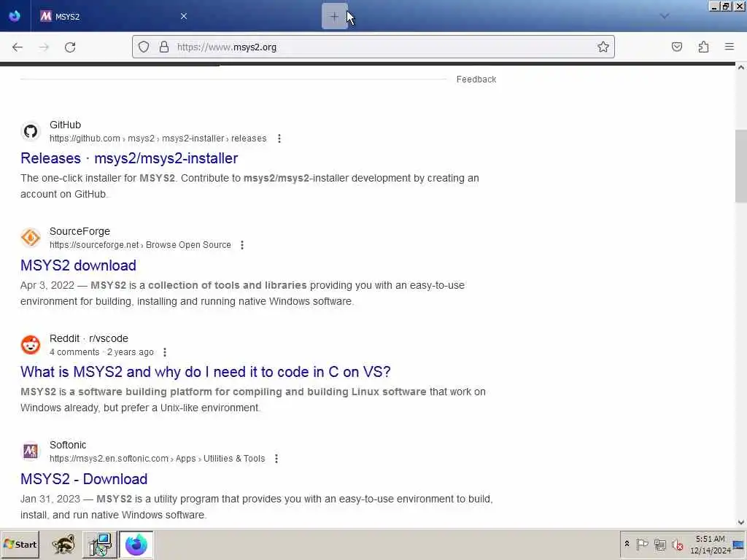The height and width of the screenshot is (560, 747).
Task: Reload the current page
Action: pos(70,47)
